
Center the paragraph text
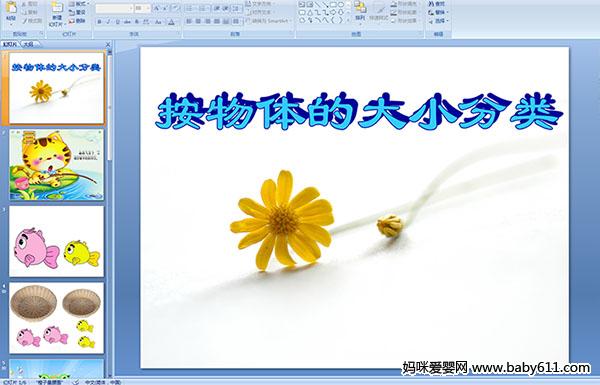(198, 21)
